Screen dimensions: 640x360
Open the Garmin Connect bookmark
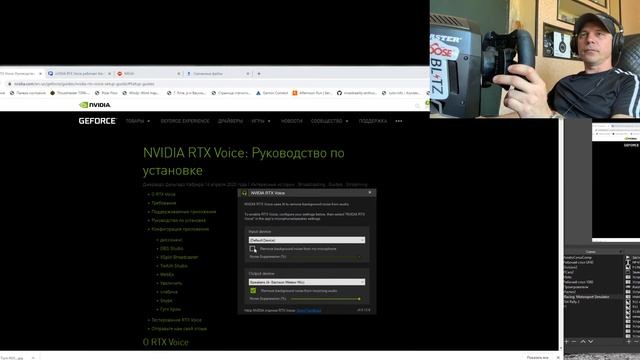coord(272,93)
